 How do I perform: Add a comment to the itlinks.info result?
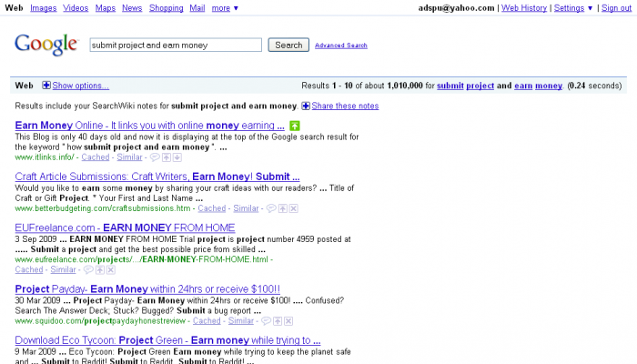[x=155, y=157]
